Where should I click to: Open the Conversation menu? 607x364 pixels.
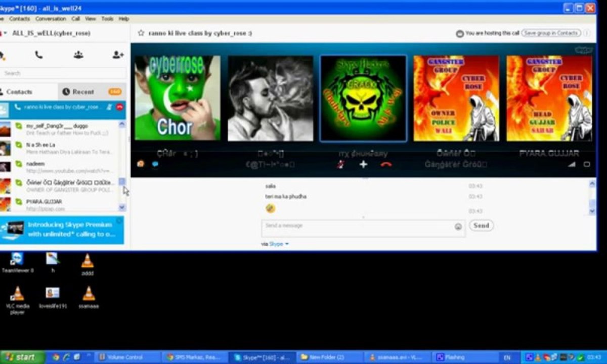coord(51,19)
